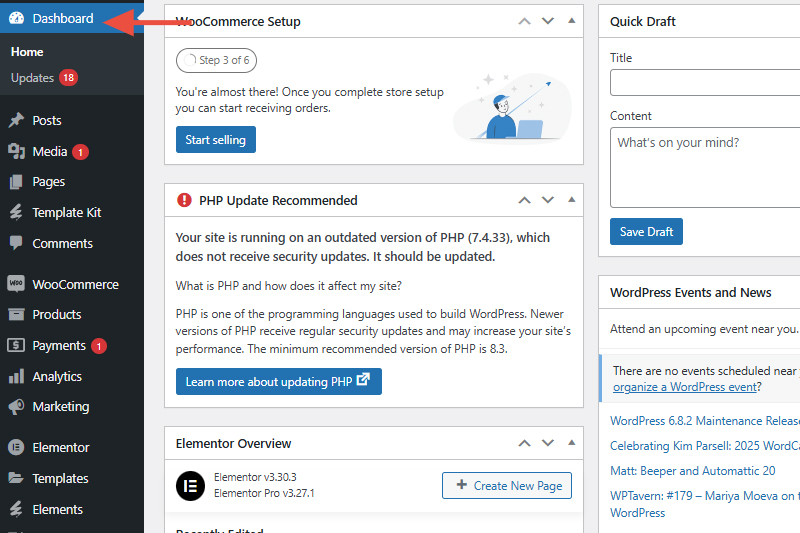
Task: Move PHP Update Recommended widget down
Action: tap(548, 200)
